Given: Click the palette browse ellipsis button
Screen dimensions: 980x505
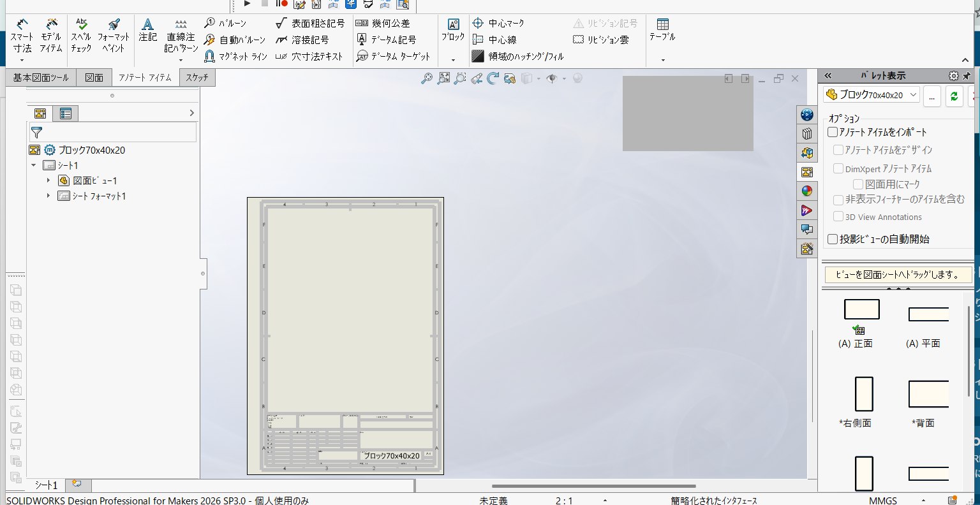Looking at the screenshot, I should [932, 96].
